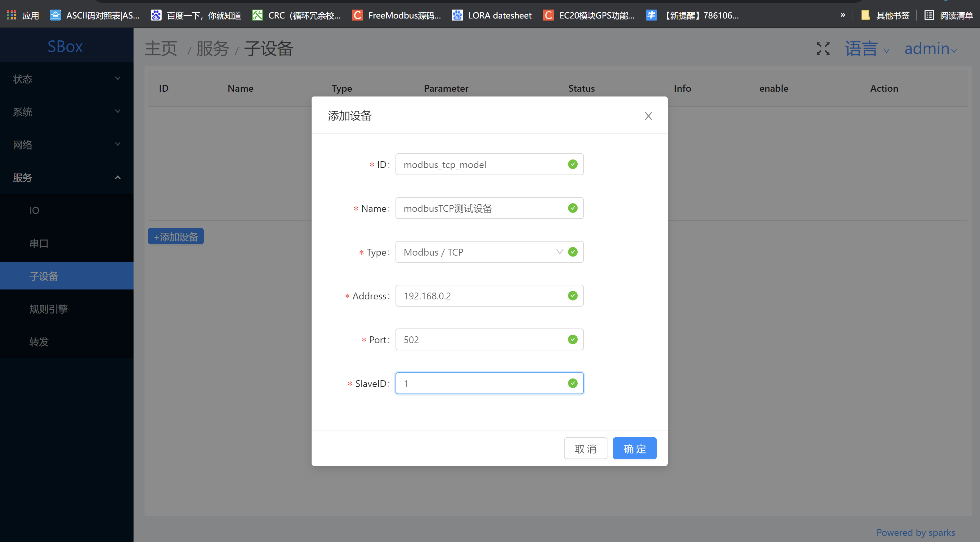The width and height of the screenshot is (980, 542).
Task: Open the Type dropdown Modbus / TCP
Action: click(x=489, y=252)
